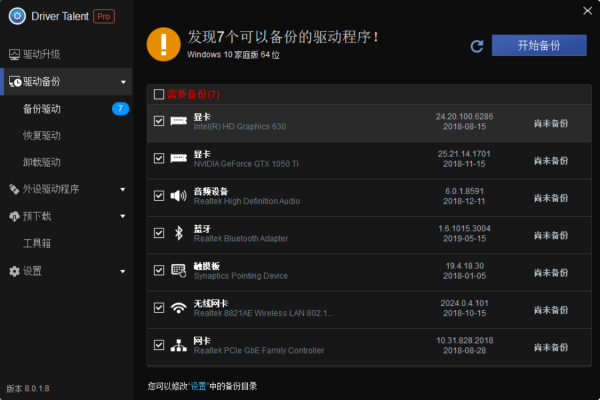Click the NVIDIA GeForce GTX 1050 Ti card icon
The height and width of the screenshot is (400, 600).
coord(178,158)
